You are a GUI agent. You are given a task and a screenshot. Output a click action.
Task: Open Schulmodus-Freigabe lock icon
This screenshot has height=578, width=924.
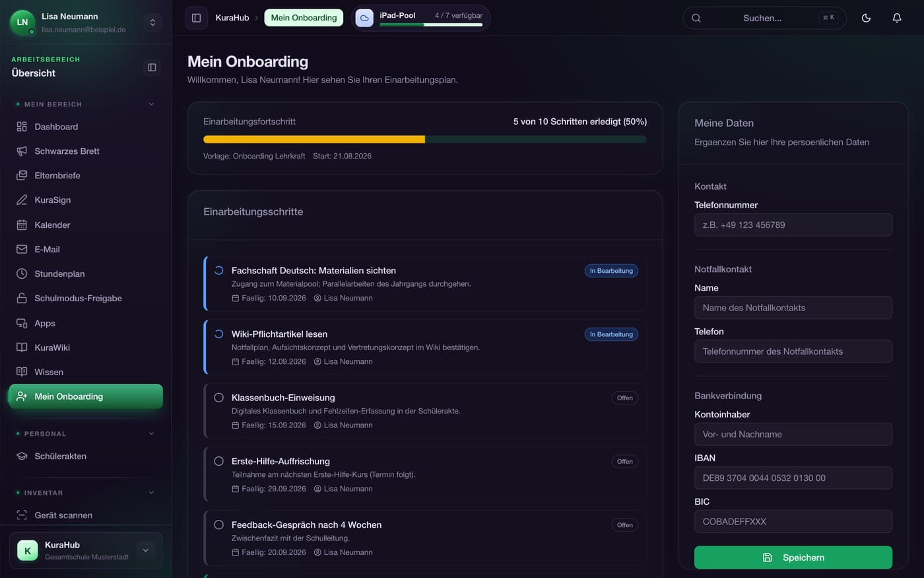pyautogui.click(x=22, y=299)
